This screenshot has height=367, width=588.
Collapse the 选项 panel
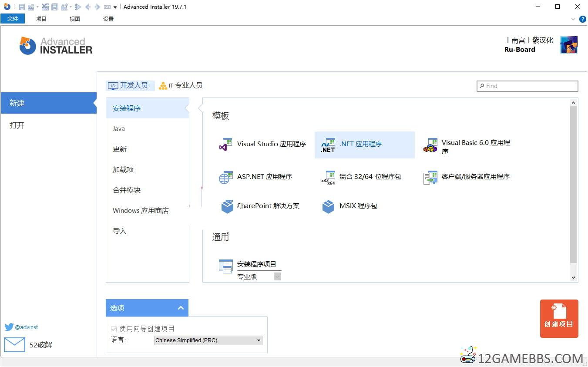point(181,308)
